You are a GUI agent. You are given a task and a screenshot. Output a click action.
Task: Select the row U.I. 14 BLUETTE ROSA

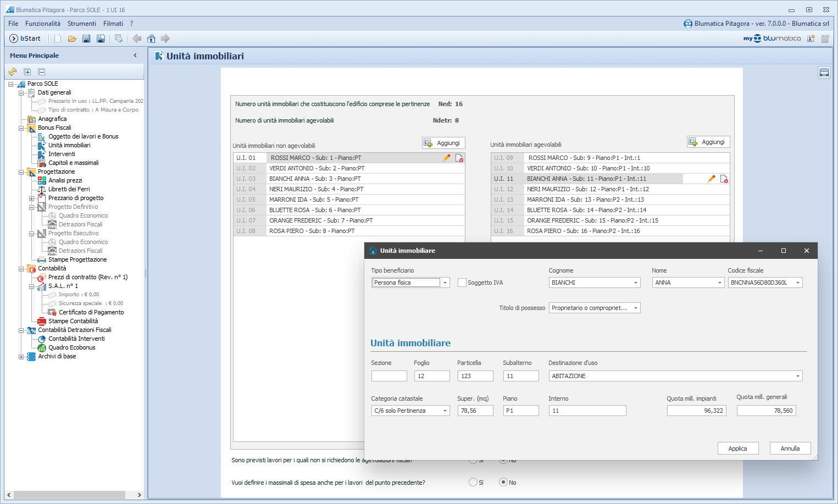click(611, 210)
